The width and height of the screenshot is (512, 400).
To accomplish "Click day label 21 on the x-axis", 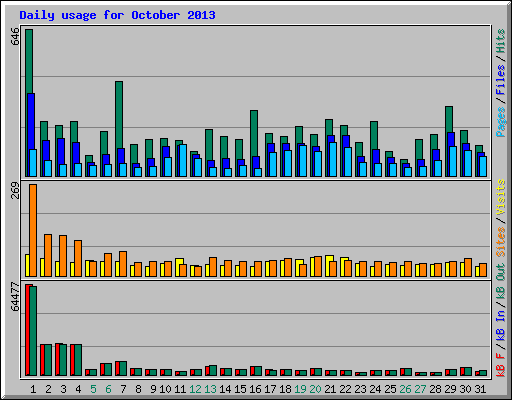I will (x=330, y=389).
